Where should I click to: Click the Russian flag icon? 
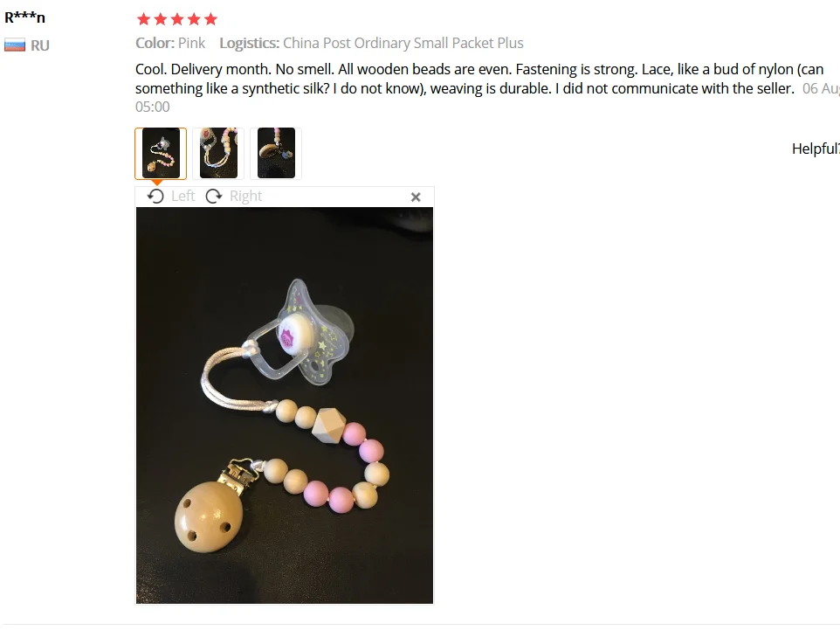(15, 45)
